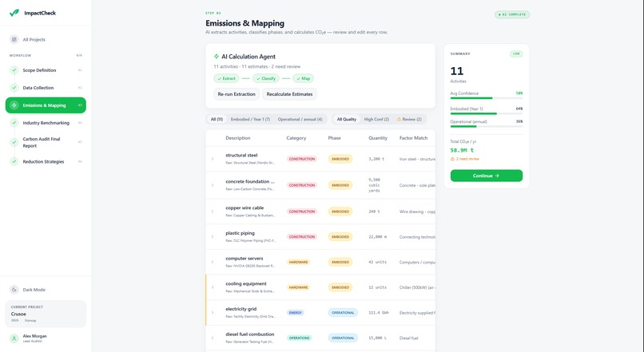Click the 58.9M t total CO2e value
The image size is (644, 352).
[x=462, y=150]
